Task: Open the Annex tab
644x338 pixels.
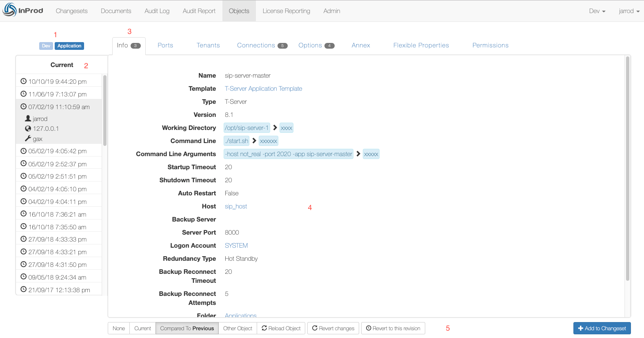Action: pos(361,45)
